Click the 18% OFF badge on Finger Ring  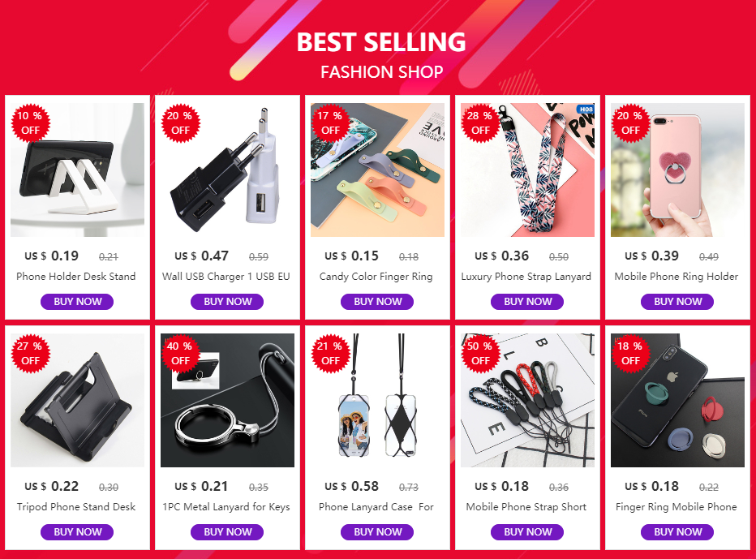630,354
